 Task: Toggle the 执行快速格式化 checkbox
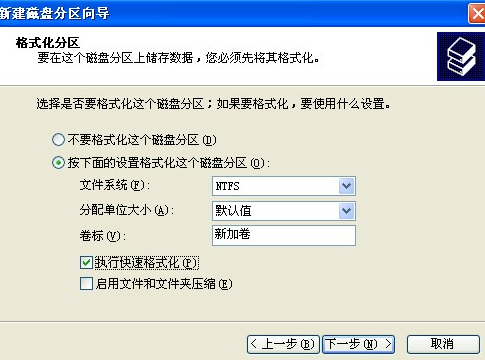point(86,263)
